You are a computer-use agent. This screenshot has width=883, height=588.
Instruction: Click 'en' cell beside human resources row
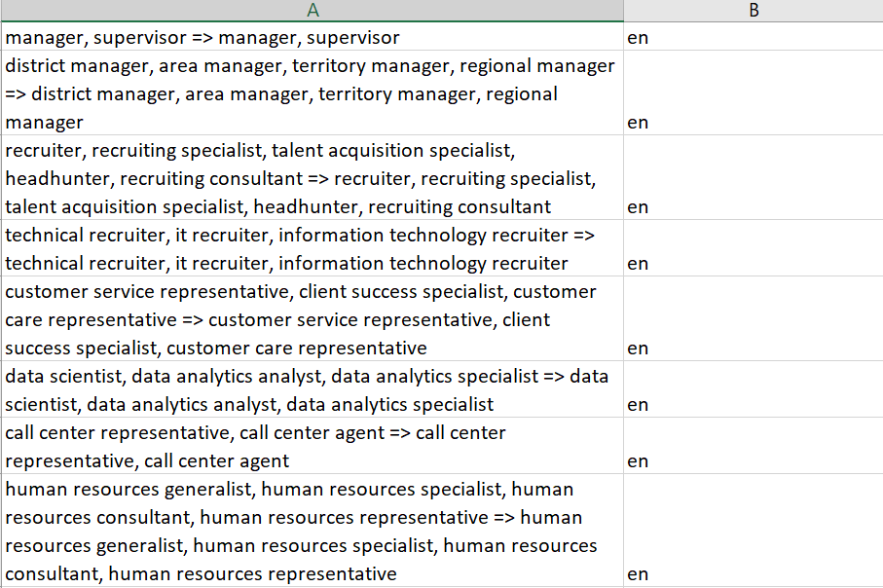click(754, 531)
